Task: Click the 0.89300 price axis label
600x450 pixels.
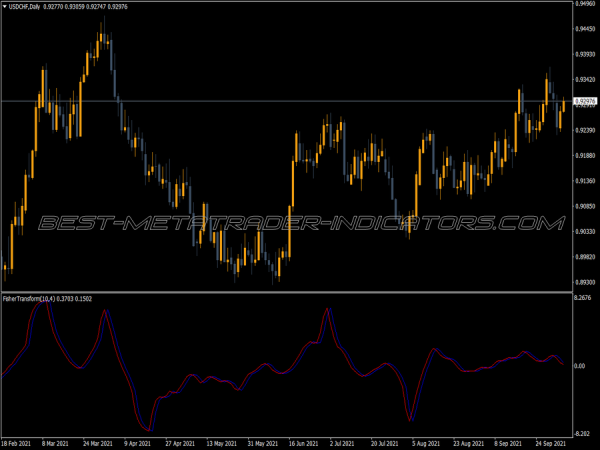Action: tap(585, 282)
